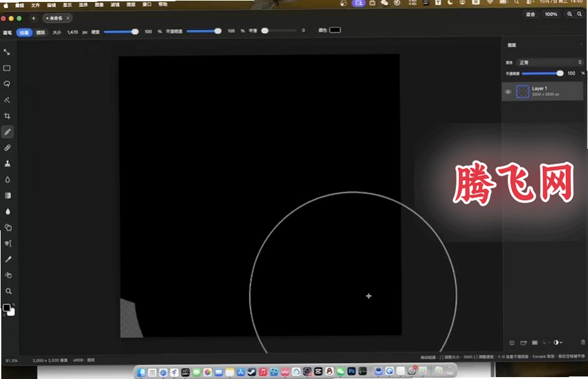Click the zoom in magnifier icon
The width and height of the screenshot is (588, 379).
tap(570, 14)
